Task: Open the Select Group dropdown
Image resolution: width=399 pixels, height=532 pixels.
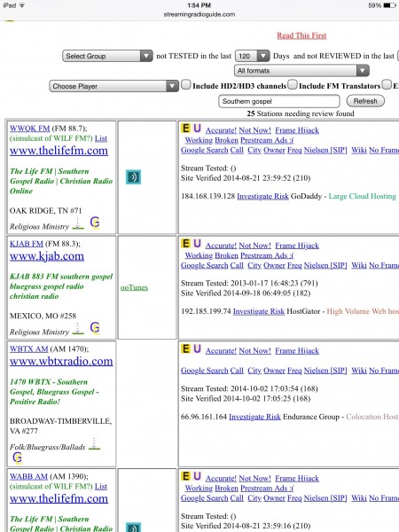Action: pyautogui.click(x=107, y=56)
